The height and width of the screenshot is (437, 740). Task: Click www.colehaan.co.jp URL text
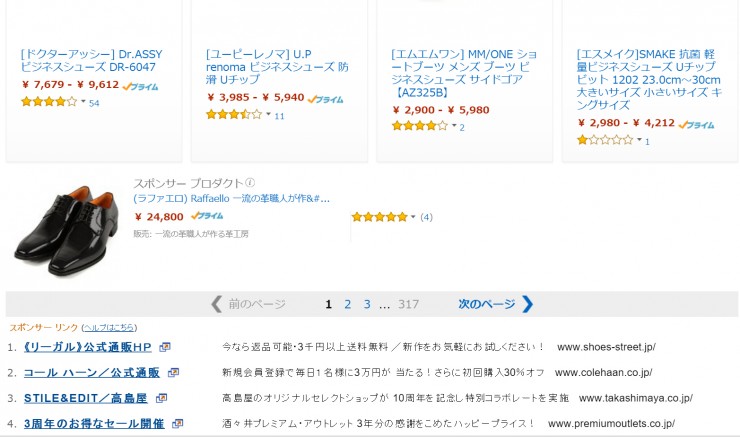coord(603,373)
